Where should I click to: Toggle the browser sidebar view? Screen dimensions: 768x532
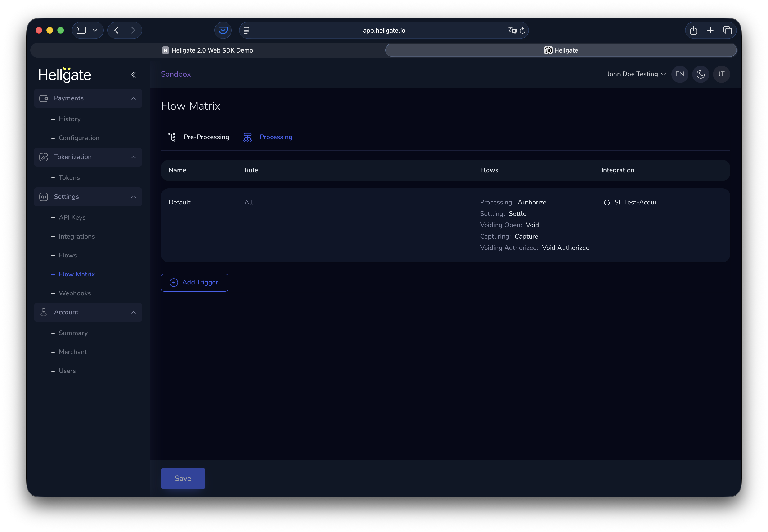tap(81, 30)
